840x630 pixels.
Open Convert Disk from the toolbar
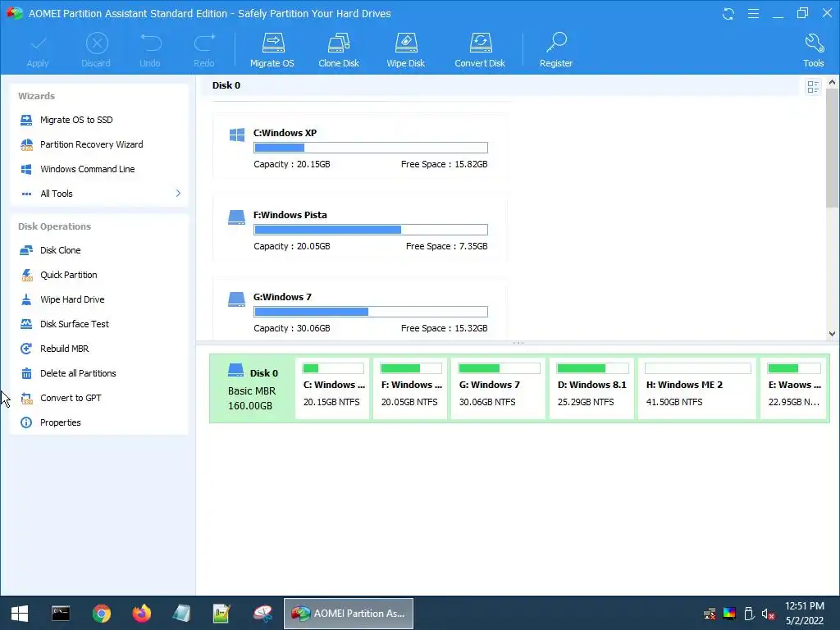pyautogui.click(x=479, y=50)
